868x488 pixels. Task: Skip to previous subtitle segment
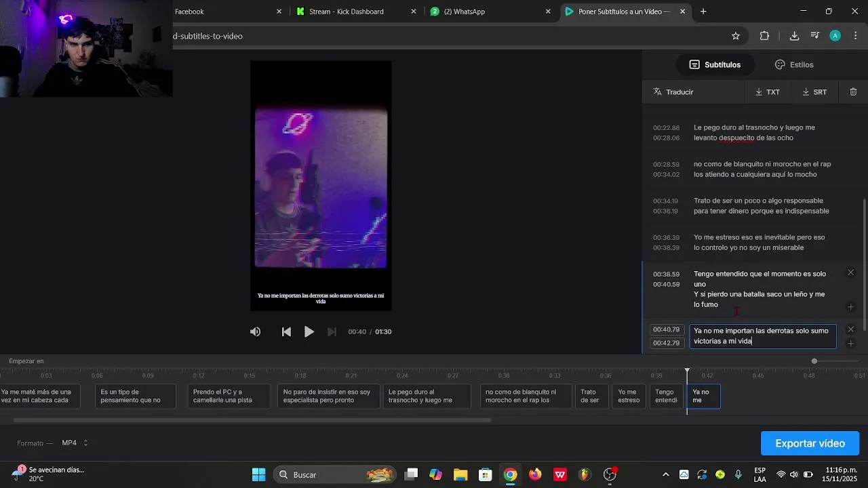click(286, 331)
